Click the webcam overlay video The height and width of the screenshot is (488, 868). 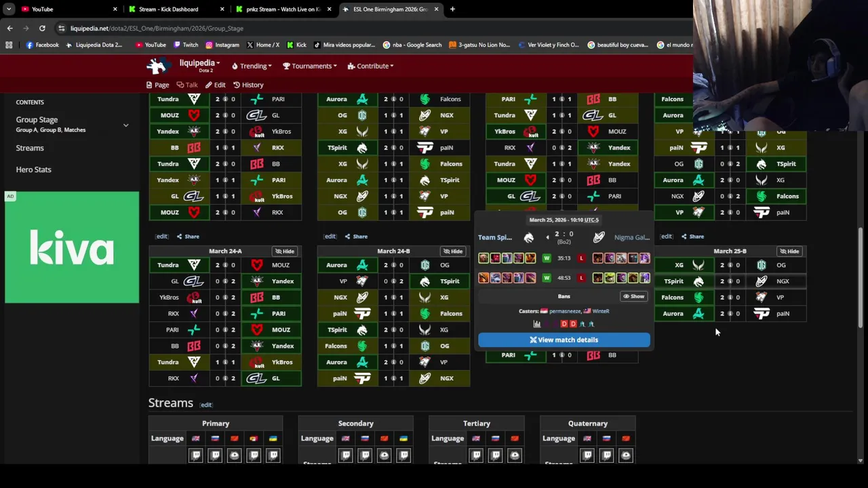coord(781,65)
